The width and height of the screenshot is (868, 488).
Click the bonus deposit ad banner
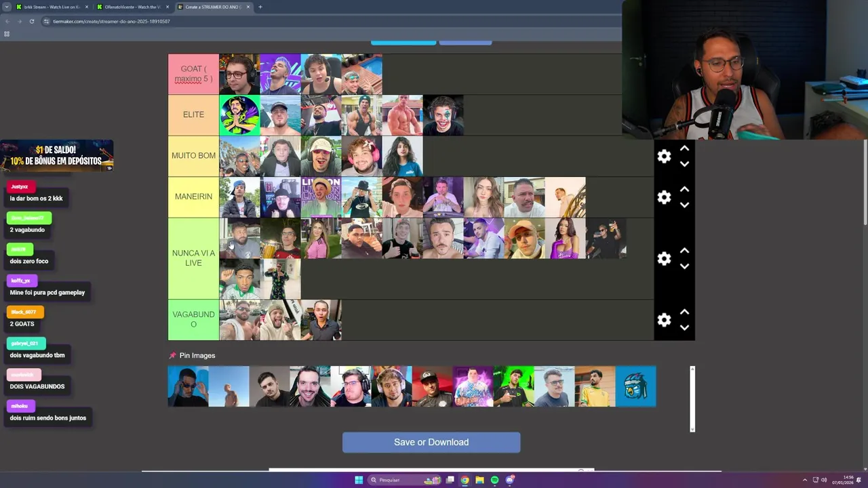pos(57,156)
